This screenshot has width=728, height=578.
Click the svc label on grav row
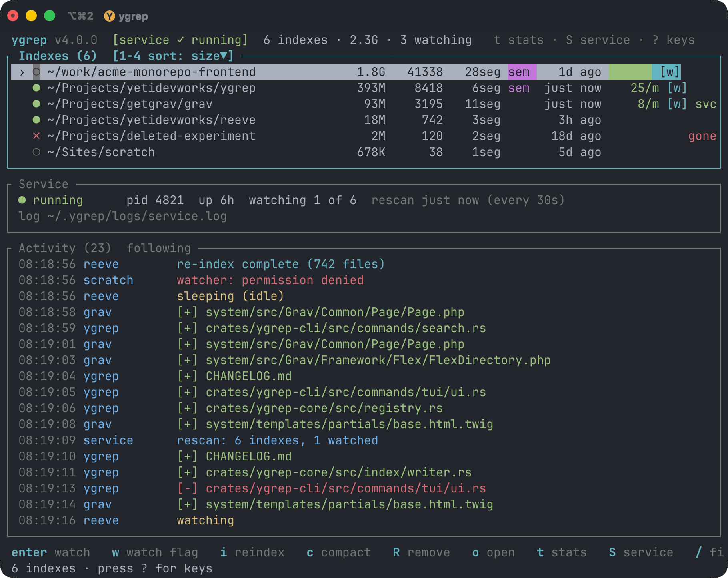tap(706, 104)
